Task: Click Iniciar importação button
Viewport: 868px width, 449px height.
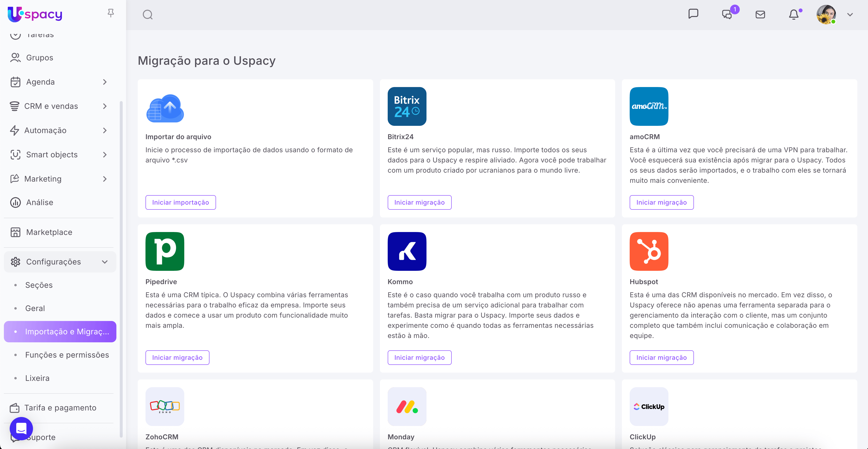Action: 180,202
